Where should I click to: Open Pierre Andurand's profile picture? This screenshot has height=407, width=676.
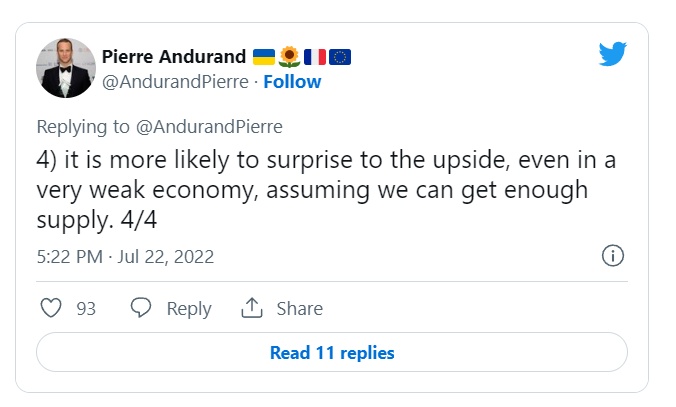coord(66,68)
